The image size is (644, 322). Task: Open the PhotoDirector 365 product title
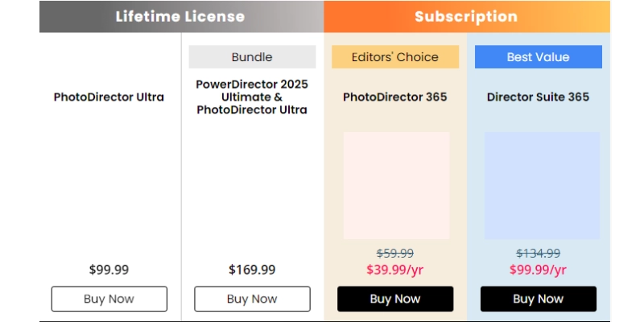pyautogui.click(x=395, y=97)
